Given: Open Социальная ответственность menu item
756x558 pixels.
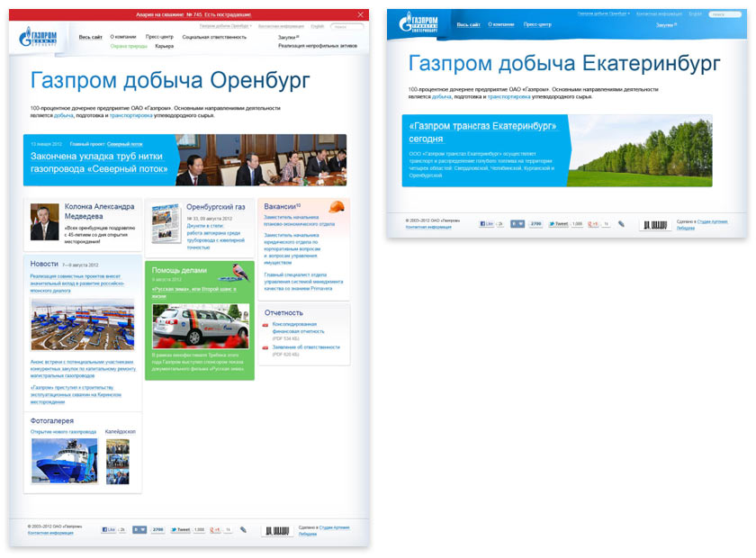Looking at the screenshot, I should (x=213, y=37).
